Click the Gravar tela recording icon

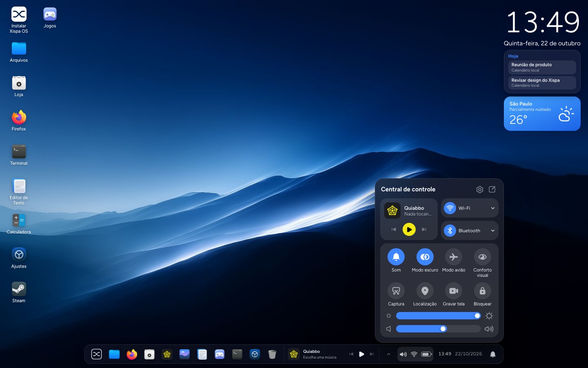(x=454, y=291)
